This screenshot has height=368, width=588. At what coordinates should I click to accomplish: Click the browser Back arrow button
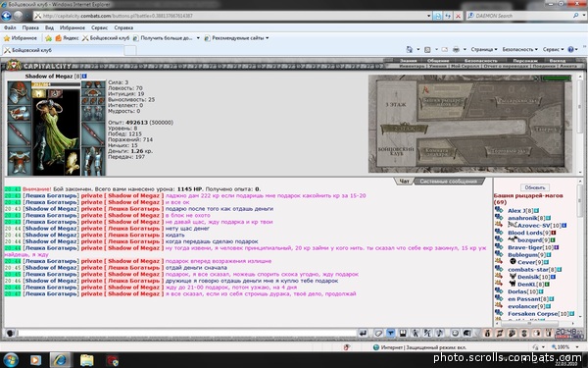[7, 16]
